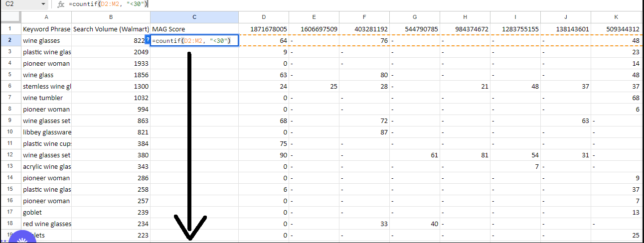
Task: Click the 'plastic wine cups' keyword cell
Action: click(46, 143)
